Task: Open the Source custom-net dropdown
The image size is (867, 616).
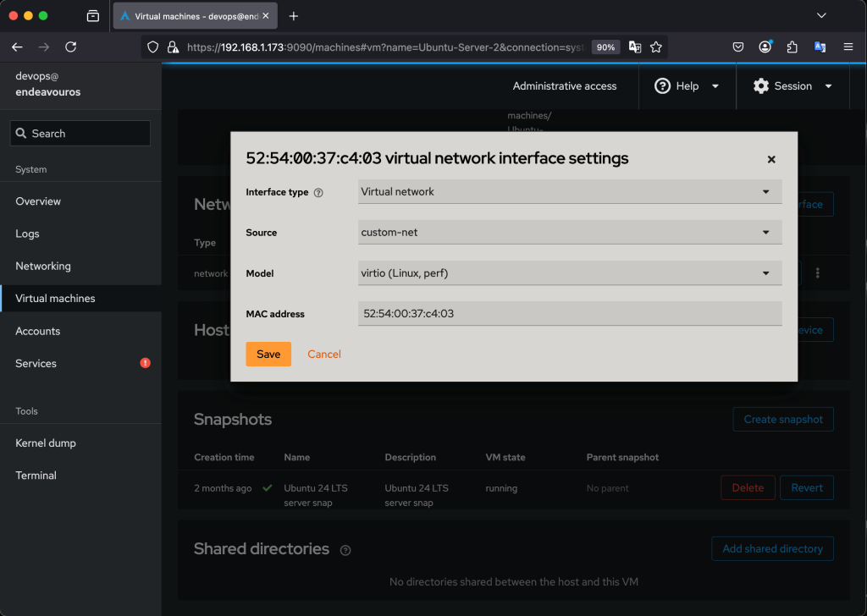Action: point(569,233)
